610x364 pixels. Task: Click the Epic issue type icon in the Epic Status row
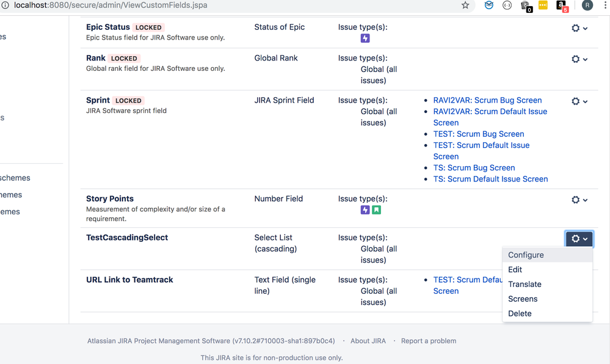(x=365, y=38)
